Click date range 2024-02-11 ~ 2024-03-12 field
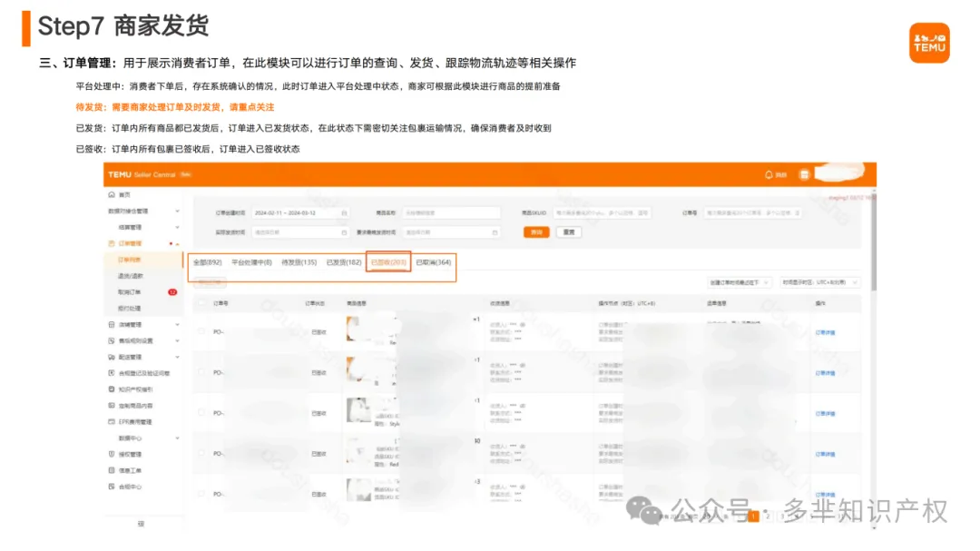Screen dimensions: 980x551 click(x=300, y=213)
